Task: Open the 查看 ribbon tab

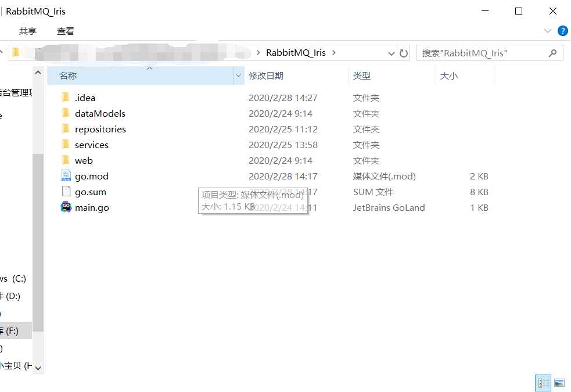Action: click(66, 31)
